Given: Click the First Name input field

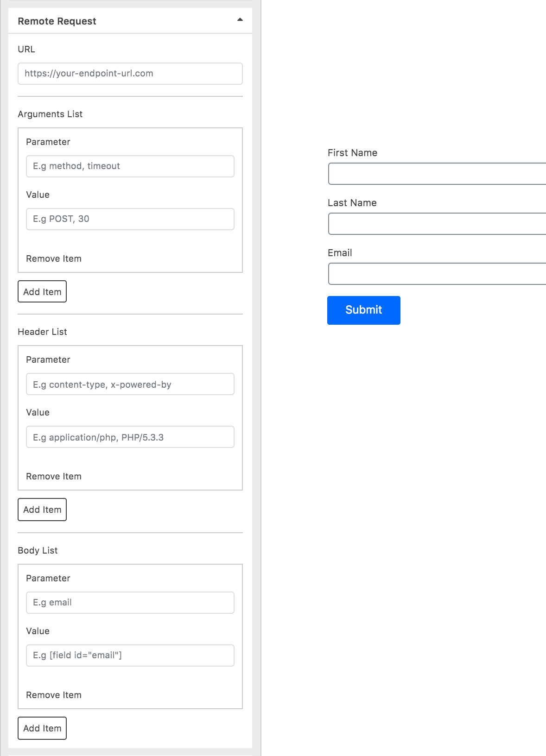Looking at the screenshot, I should (437, 174).
